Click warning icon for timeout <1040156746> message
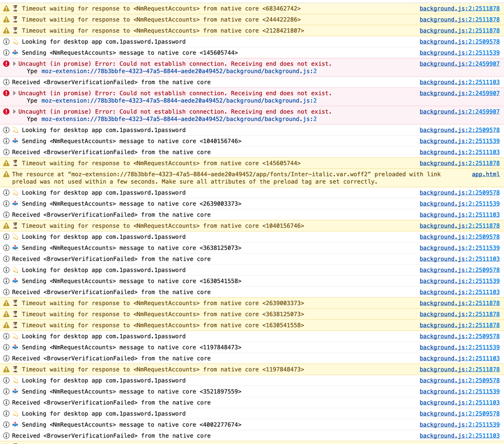504x444 pixels. [x=6, y=226]
